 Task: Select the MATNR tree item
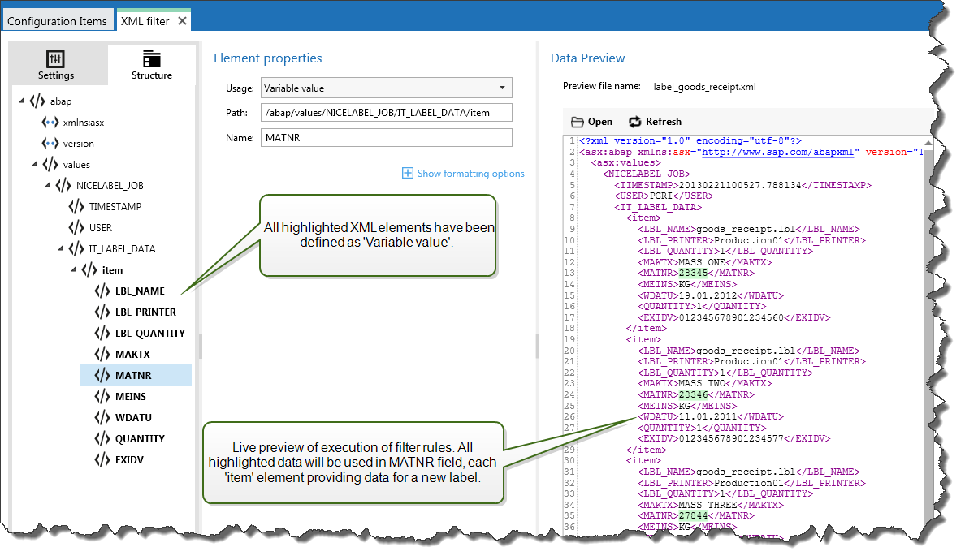[x=133, y=376]
